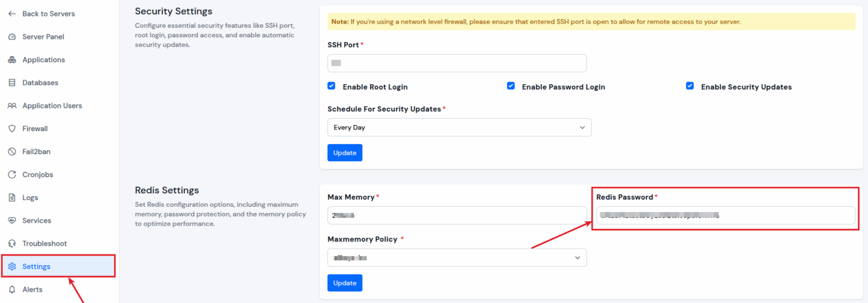Screen dimensions: 868x303
Task: Open Server Panel via its gauge icon
Action: (x=12, y=37)
